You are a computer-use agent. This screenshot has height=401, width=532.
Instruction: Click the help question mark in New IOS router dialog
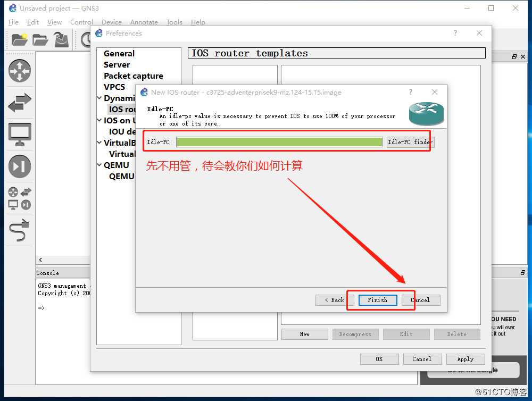tap(411, 92)
